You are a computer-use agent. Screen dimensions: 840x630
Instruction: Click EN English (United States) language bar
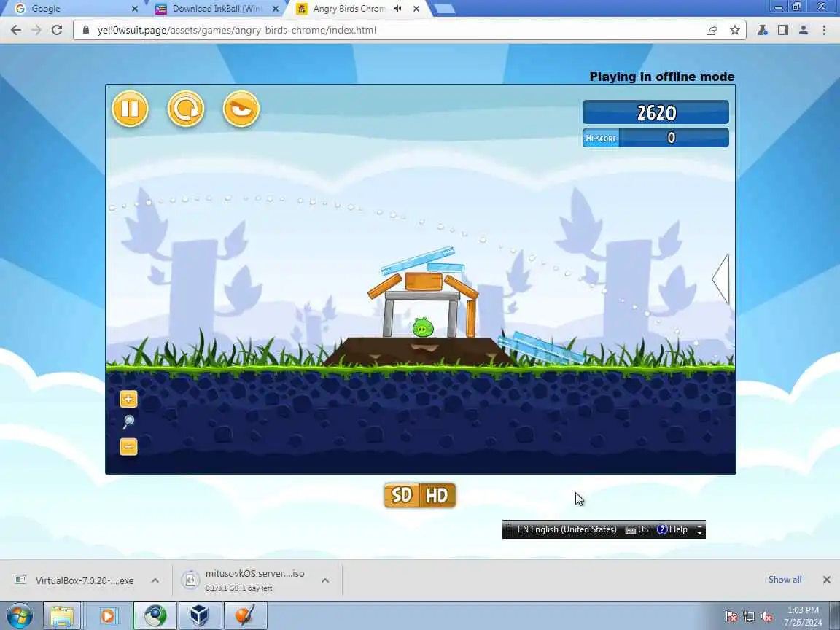567,529
